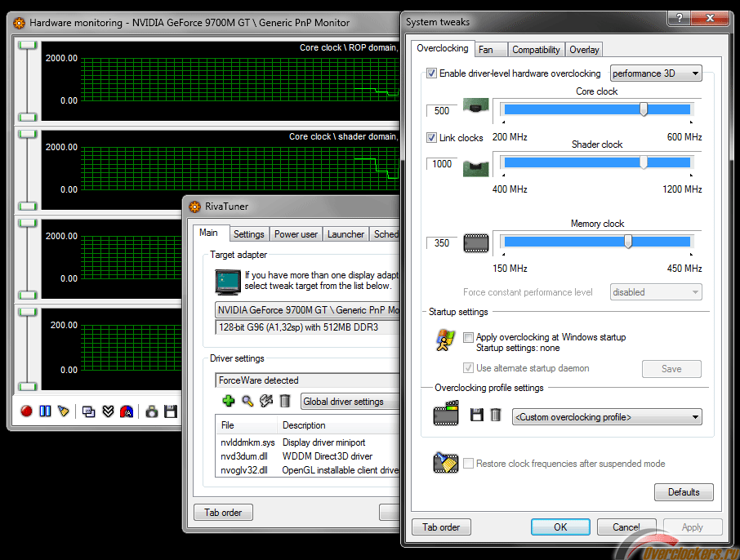Expand the Custom overclocking profile dropdown
740x560 pixels.
click(x=607, y=417)
